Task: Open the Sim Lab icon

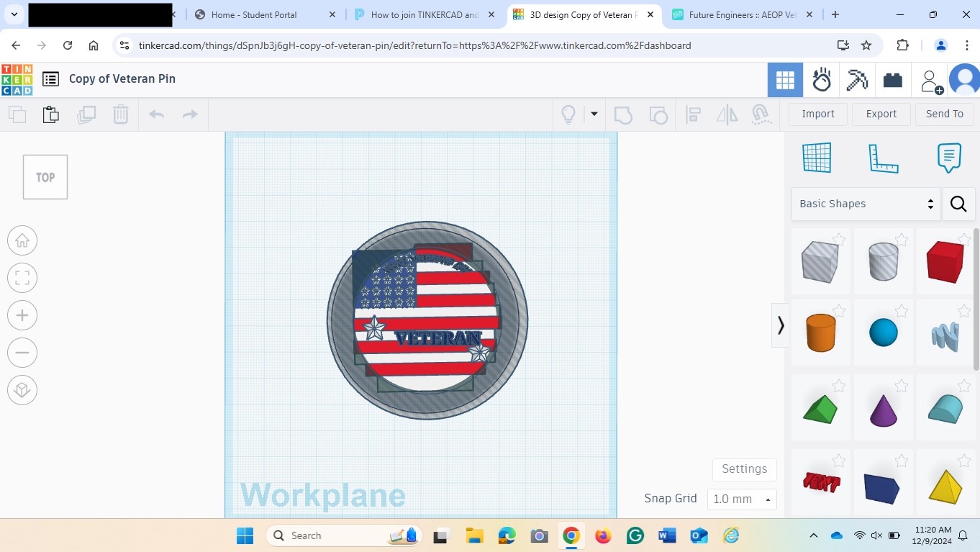Action: pyautogui.click(x=822, y=80)
